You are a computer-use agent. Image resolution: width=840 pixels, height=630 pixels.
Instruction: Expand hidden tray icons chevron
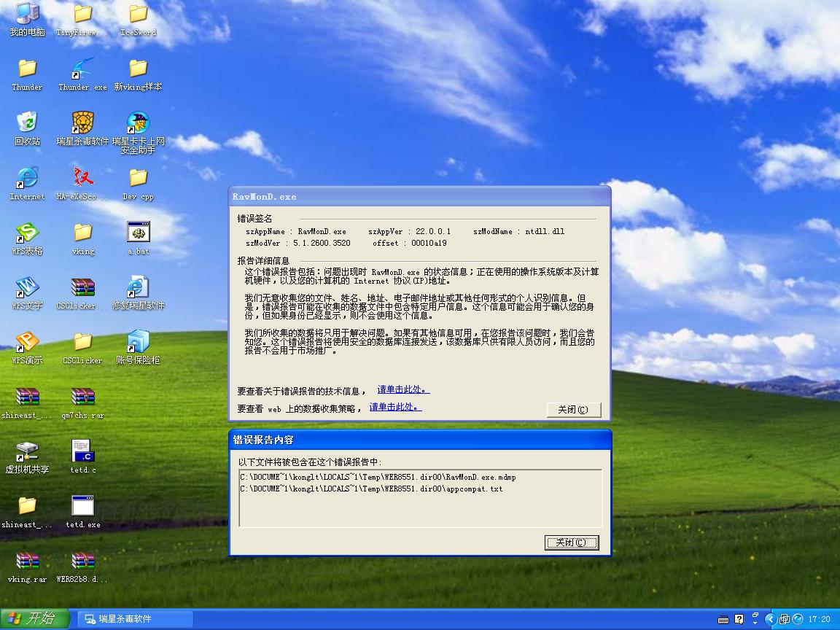tap(770, 619)
